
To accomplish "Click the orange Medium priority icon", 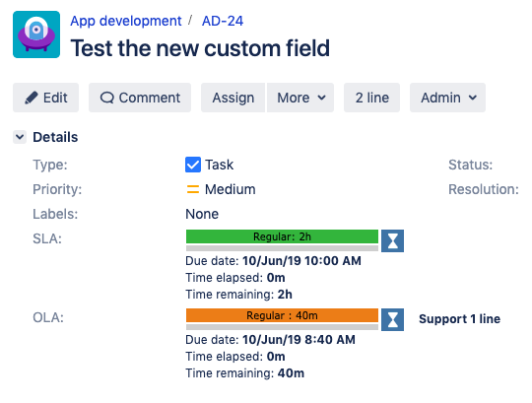I will [193, 189].
